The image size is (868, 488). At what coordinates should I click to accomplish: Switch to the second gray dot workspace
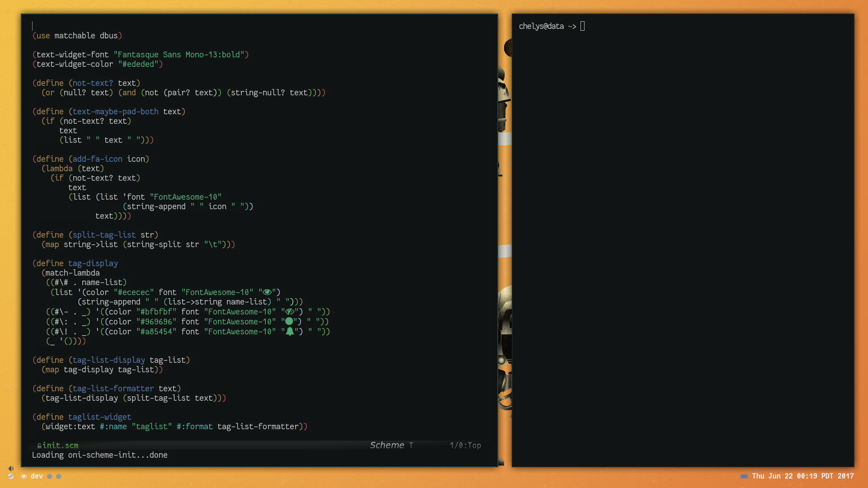[x=59, y=476]
